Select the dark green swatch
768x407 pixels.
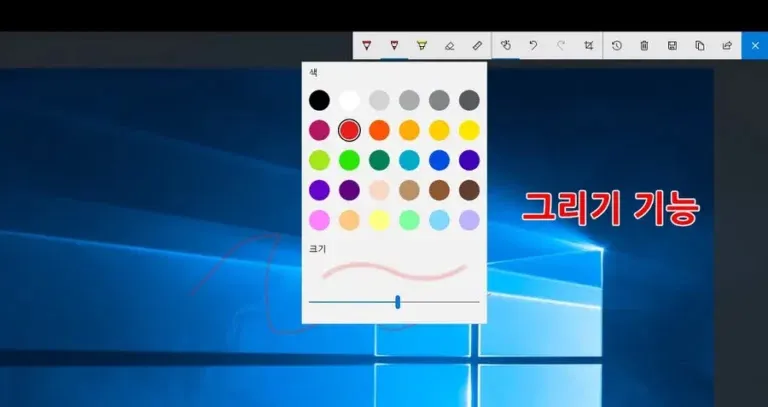pos(379,160)
